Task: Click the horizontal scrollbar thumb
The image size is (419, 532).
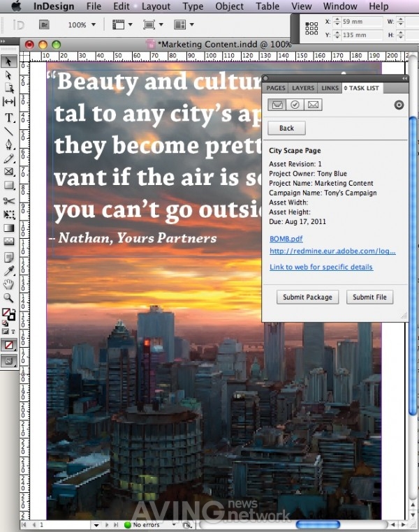Action: click(318, 525)
